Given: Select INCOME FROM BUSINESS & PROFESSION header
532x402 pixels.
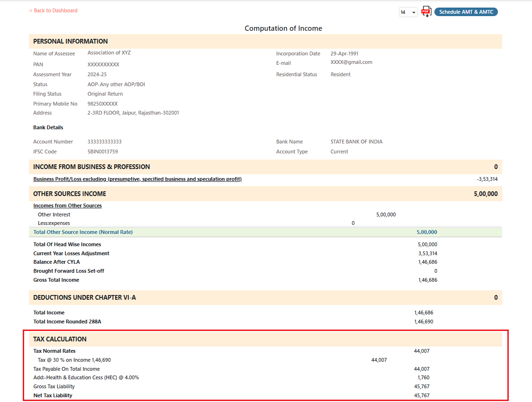Looking at the screenshot, I should coord(265,167).
